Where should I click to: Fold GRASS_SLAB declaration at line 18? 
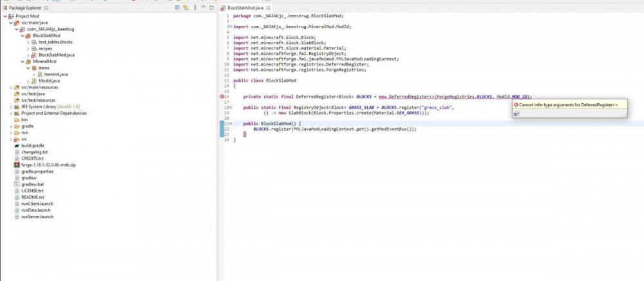click(x=231, y=107)
